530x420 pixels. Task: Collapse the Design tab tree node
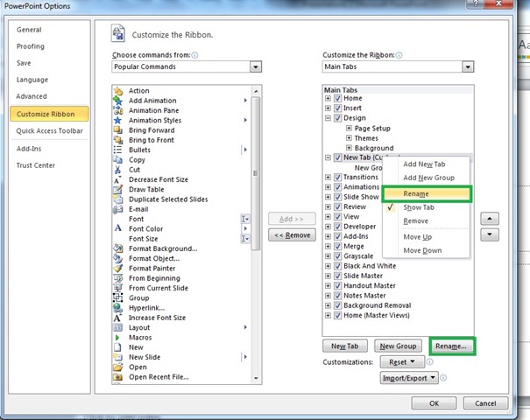click(328, 118)
